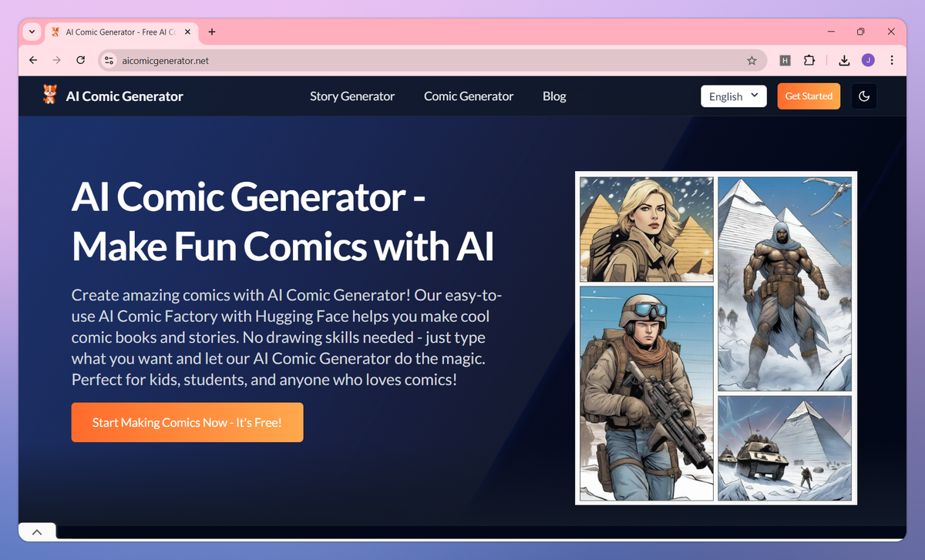Toggle dark mode with the moon icon

(x=864, y=96)
